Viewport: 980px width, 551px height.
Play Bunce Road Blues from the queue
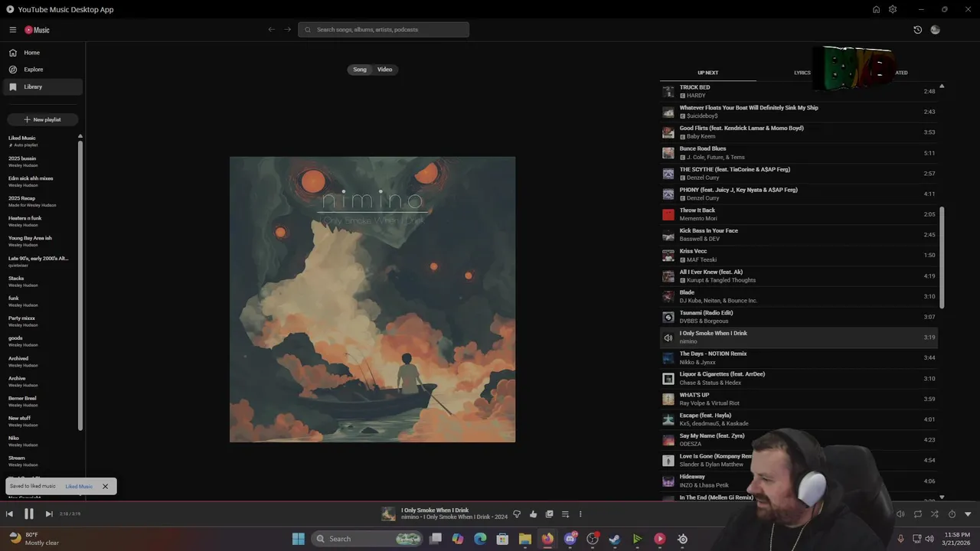(x=799, y=153)
